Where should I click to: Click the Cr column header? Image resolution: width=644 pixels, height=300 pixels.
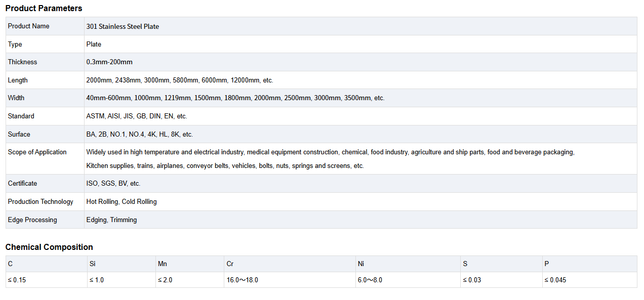230,264
